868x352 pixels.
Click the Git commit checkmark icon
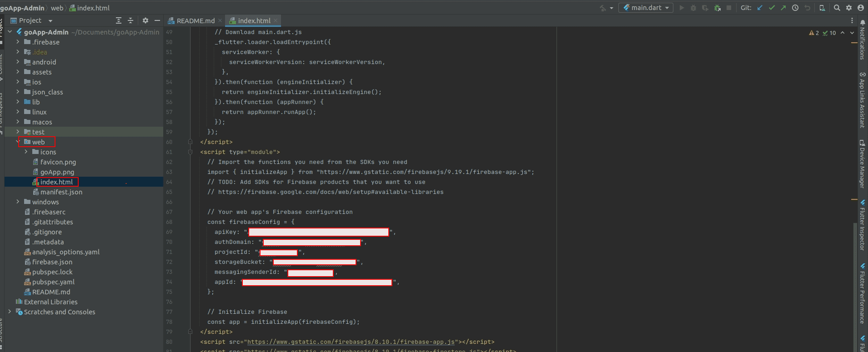pyautogui.click(x=772, y=8)
